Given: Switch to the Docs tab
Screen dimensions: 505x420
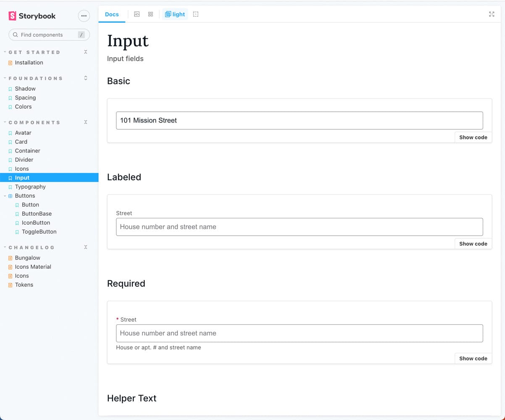Looking at the screenshot, I should (x=112, y=14).
